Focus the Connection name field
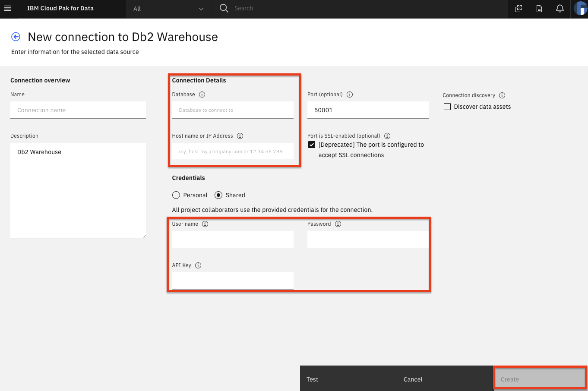Screen dimensions: 588x391 click(78, 110)
